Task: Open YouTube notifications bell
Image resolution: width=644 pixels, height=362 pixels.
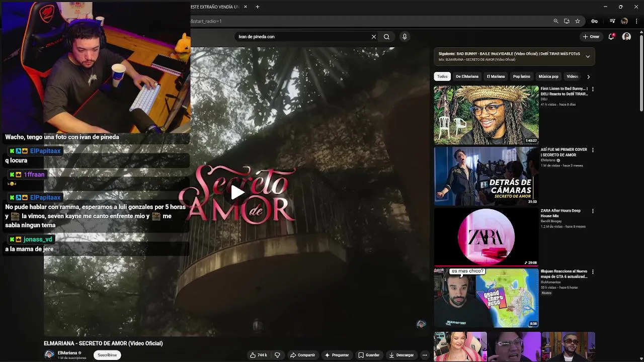Action: [x=611, y=37]
